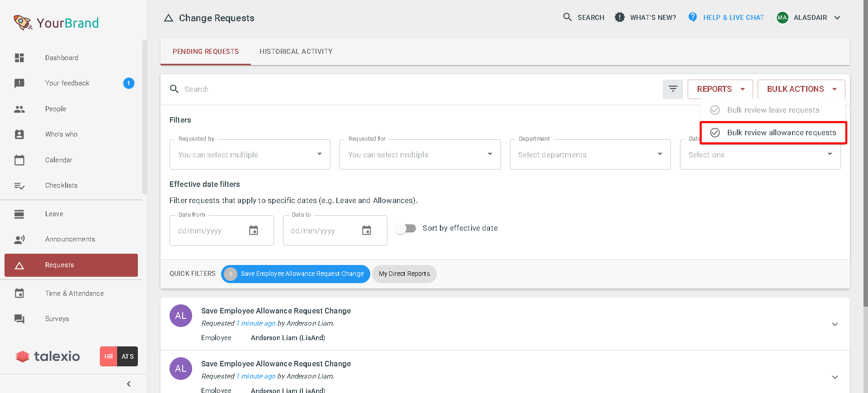Screen dimensions: 868x393
Task: Switch to the Historical Activity tab
Action: [x=296, y=52]
